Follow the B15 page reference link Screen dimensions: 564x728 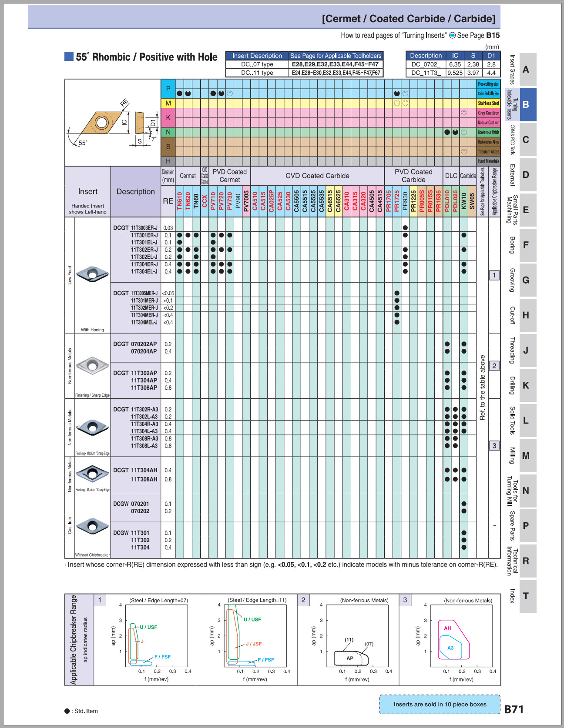click(x=493, y=36)
